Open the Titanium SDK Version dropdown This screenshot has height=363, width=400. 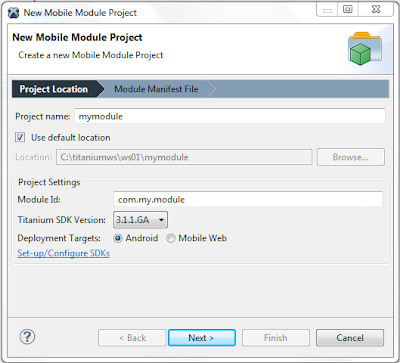point(140,220)
